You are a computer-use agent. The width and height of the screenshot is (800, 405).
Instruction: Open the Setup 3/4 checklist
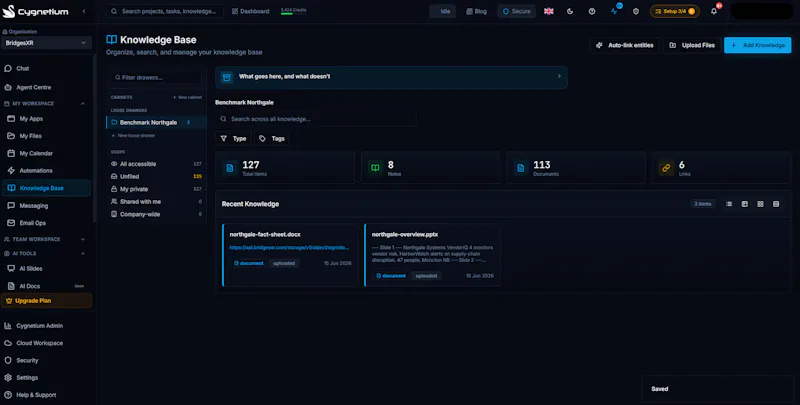tap(674, 11)
